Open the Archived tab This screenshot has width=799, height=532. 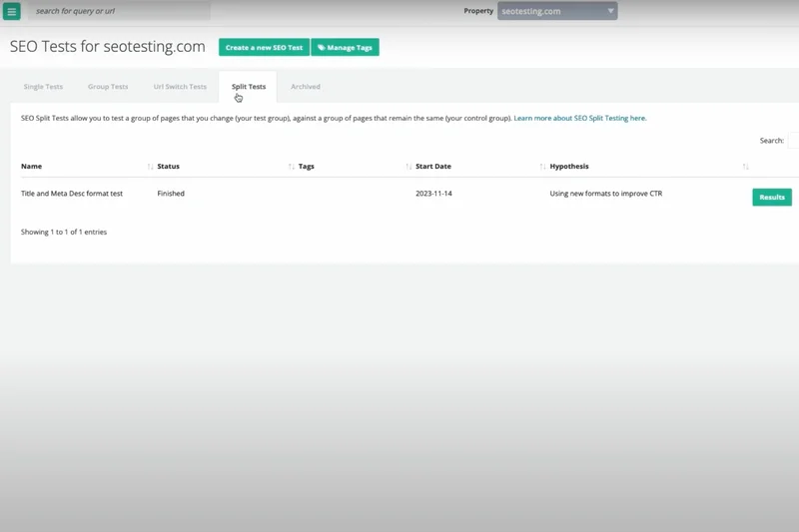(306, 87)
